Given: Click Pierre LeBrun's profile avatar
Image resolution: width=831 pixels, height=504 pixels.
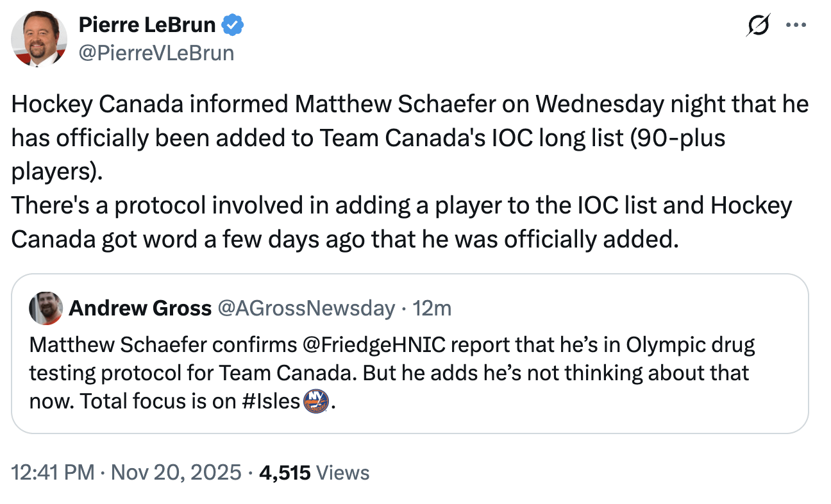Looking at the screenshot, I should tap(38, 38).
